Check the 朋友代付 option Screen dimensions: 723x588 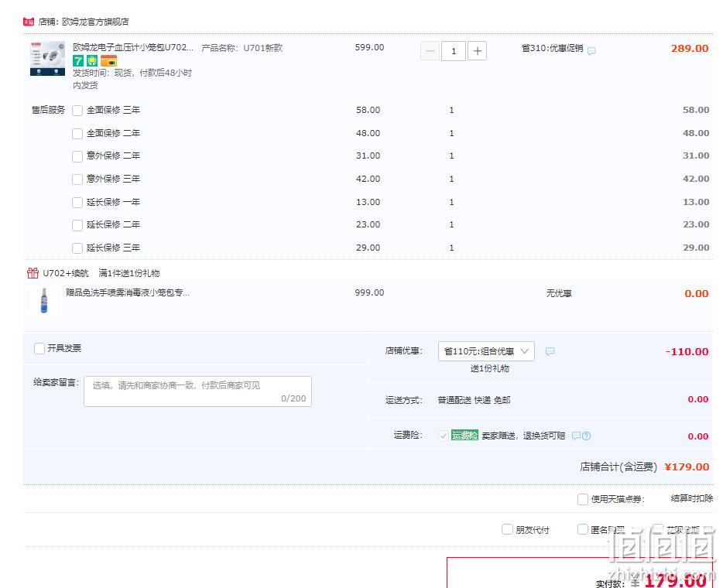click(507, 529)
